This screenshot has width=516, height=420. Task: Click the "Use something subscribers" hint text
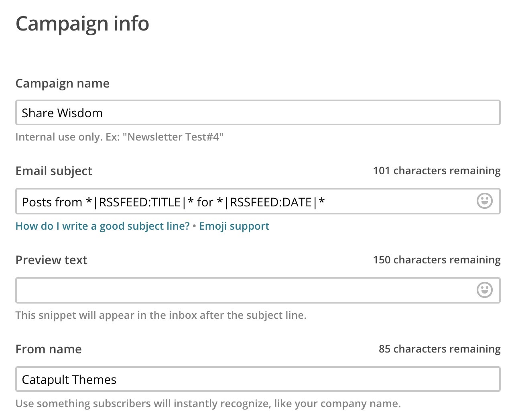tap(208, 404)
